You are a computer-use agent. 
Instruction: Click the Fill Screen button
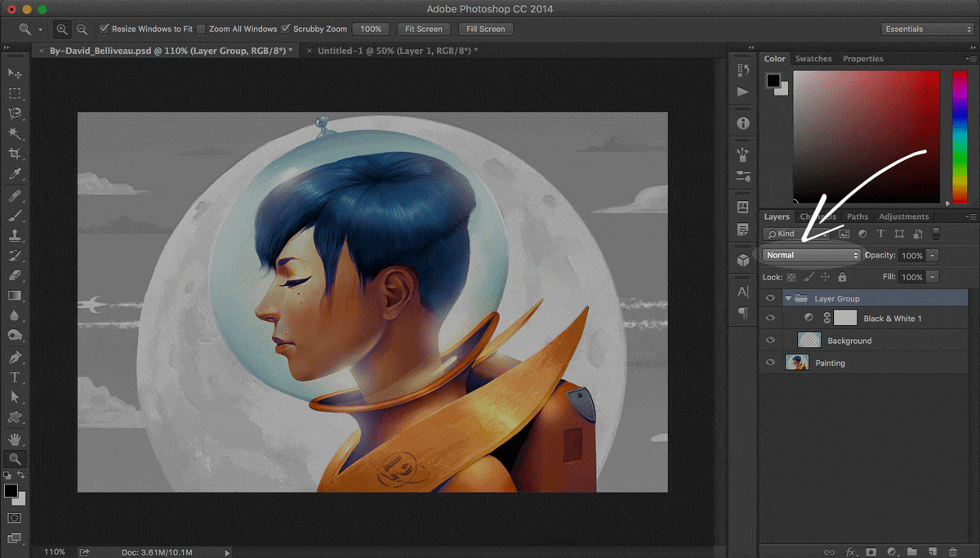point(486,29)
